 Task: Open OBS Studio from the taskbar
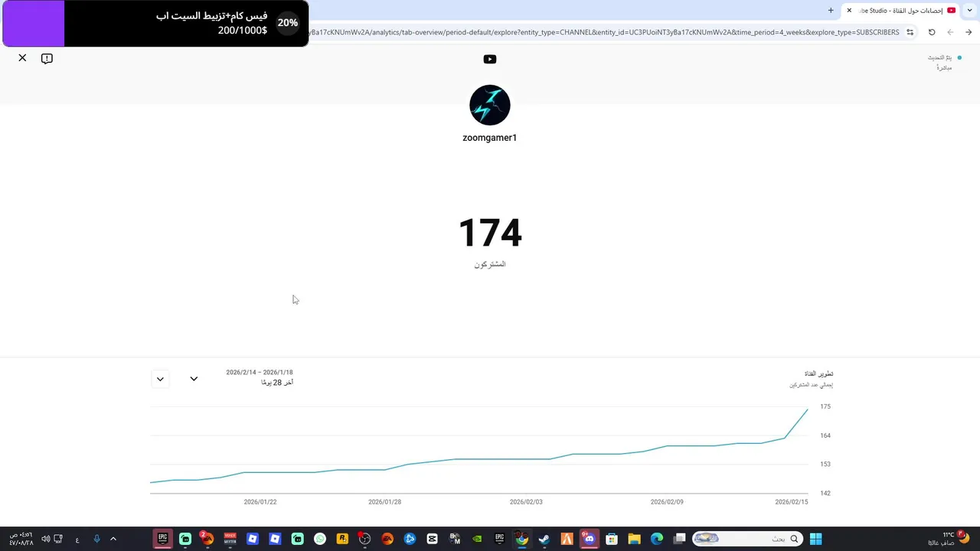click(x=364, y=539)
